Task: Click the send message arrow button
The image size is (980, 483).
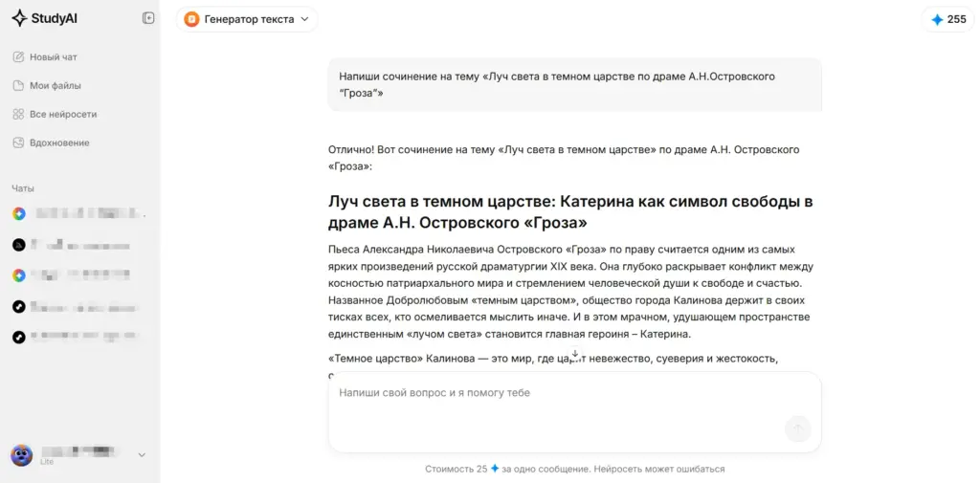Action: [x=797, y=428]
